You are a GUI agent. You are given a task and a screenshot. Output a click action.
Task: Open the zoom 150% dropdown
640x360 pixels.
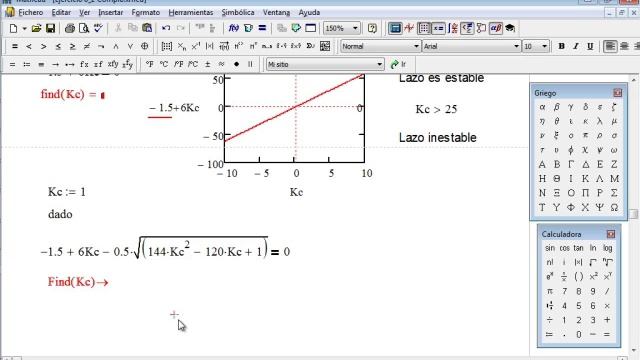click(x=355, y=28)
